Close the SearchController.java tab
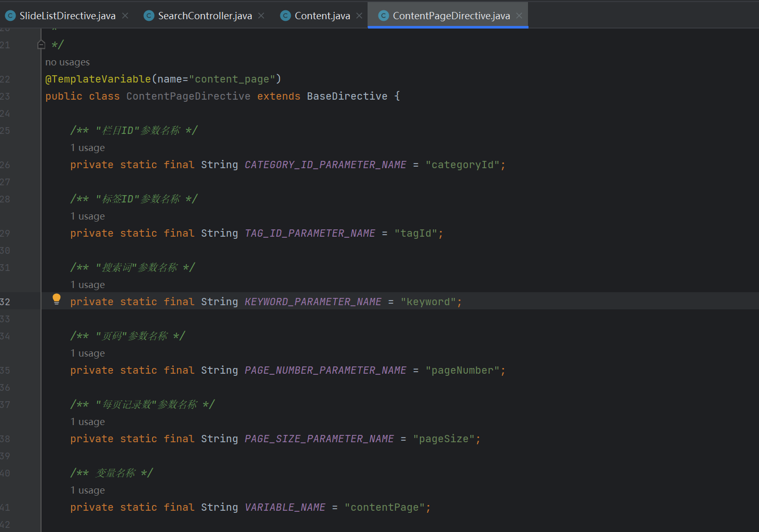The width and height of the screenshot is (759, 532). coord(261,16)
